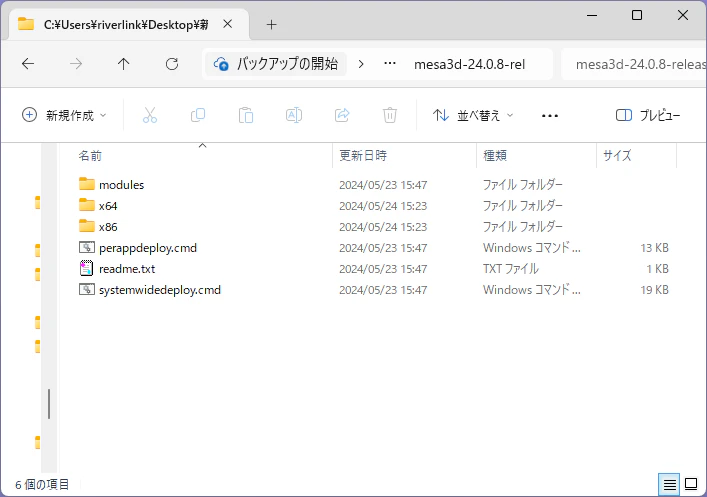Click the paste clipboard icon
Image resolution: width=707 pixels, height=497 pixels.
[246, 115]
